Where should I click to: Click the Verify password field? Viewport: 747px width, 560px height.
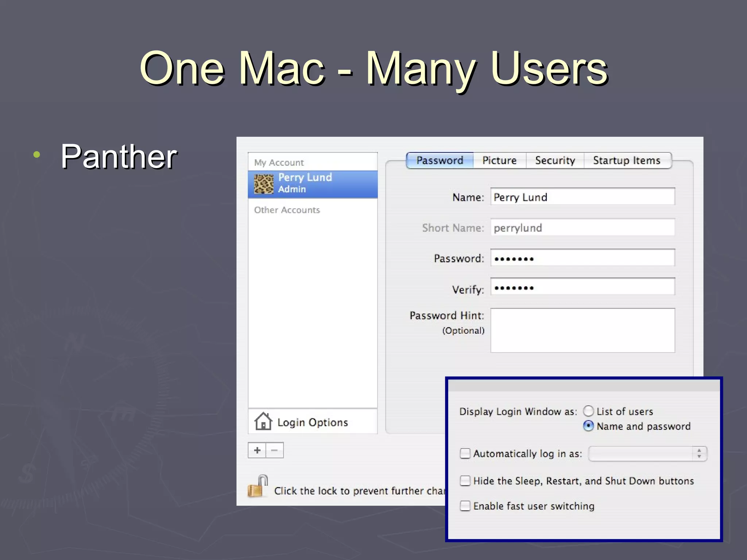click(x=582, y=287)
